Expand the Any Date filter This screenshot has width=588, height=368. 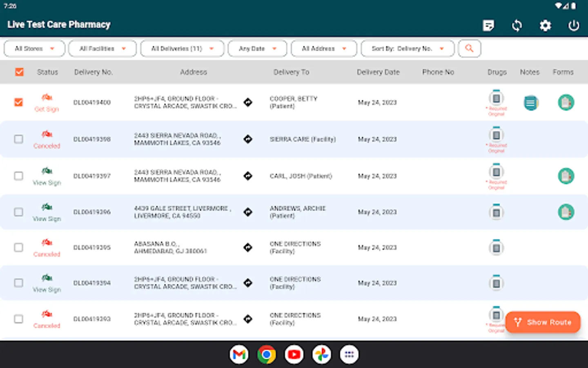point(257,49)
